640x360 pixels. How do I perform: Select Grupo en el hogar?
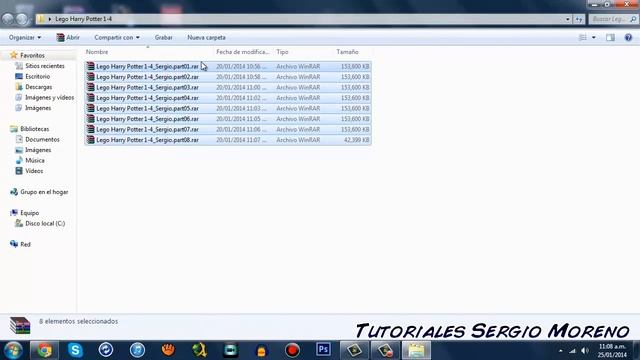(44, 192)
